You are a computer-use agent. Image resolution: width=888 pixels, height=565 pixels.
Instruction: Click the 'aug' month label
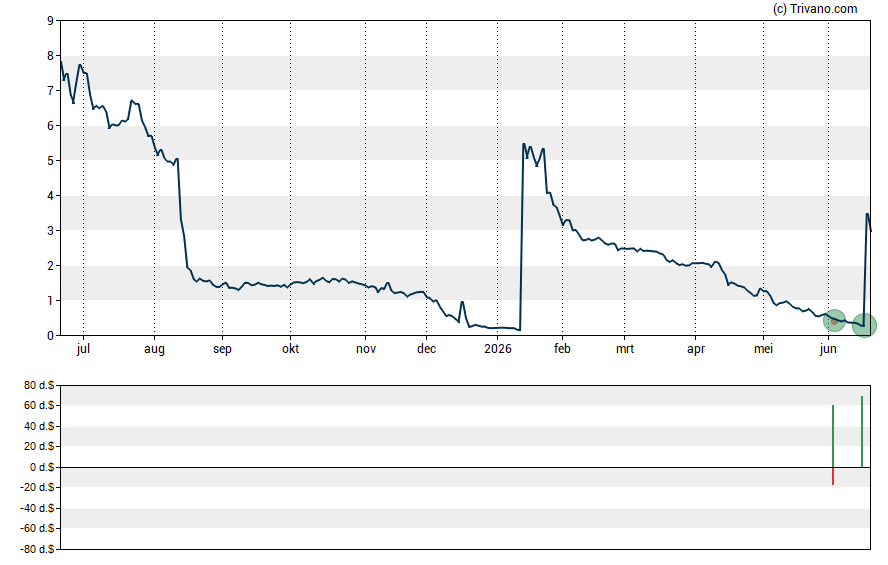pyautogui.click(x=154, y=349)
